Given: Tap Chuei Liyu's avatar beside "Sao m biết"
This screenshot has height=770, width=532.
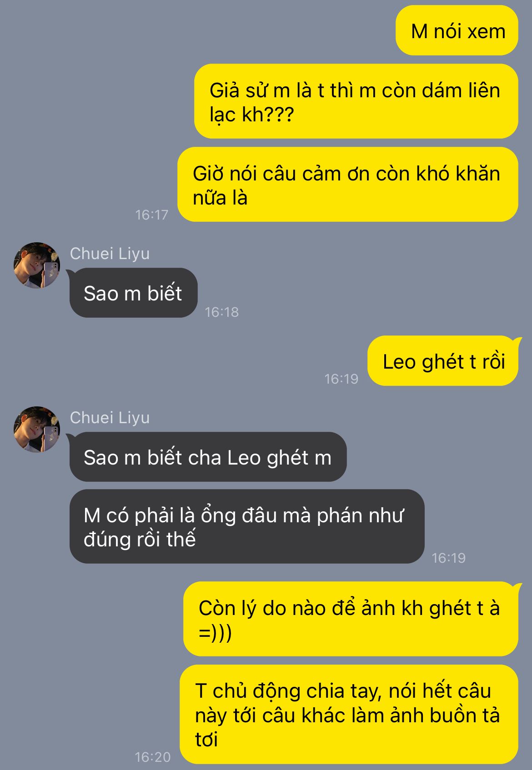Looking at the screenshot, I should [37, 265].
